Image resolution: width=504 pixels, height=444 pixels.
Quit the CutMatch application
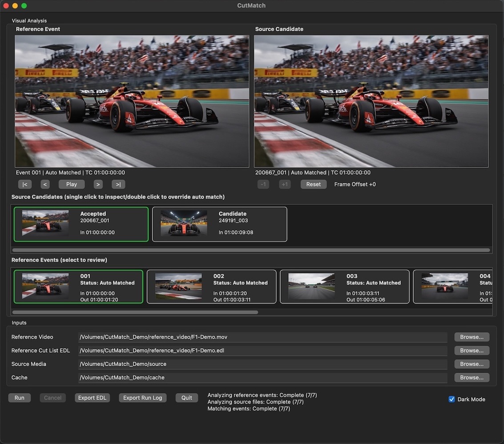(187, 398)
